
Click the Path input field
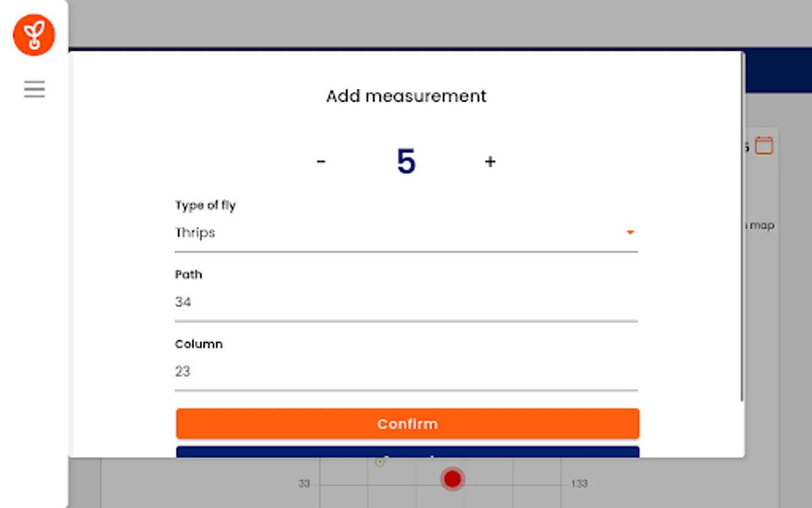[406, 302]
